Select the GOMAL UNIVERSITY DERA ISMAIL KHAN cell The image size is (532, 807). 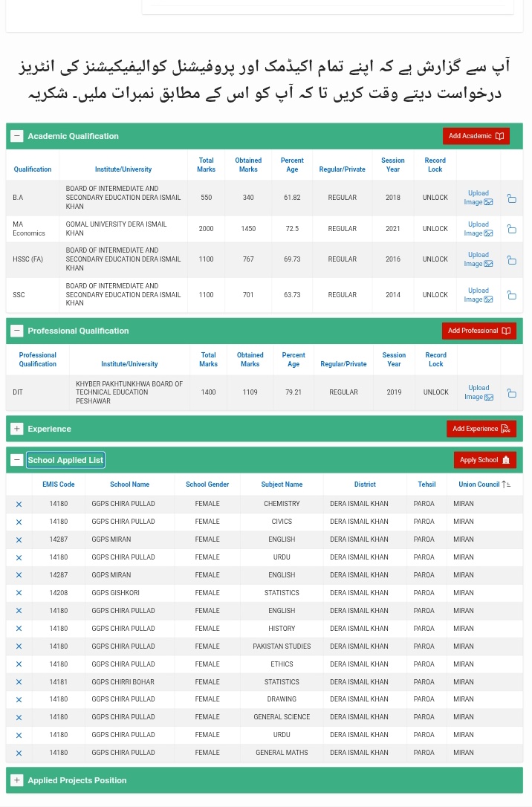(x=123, y=229)
